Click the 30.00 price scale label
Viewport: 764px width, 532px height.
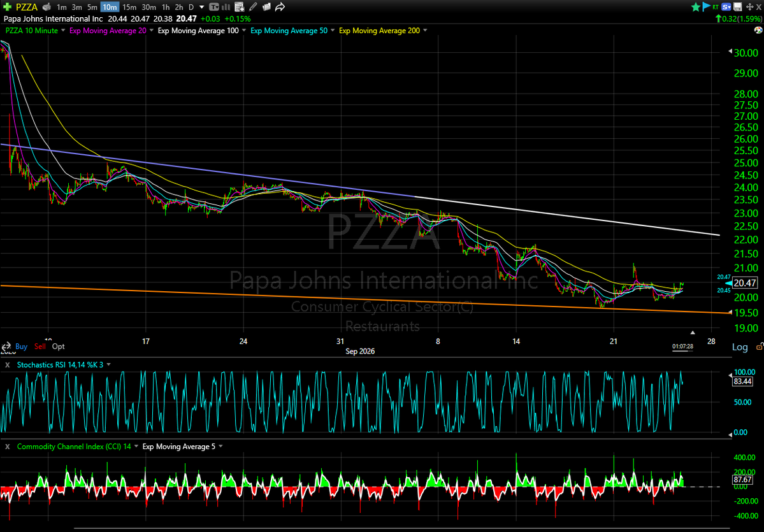(x=746, y=53)
